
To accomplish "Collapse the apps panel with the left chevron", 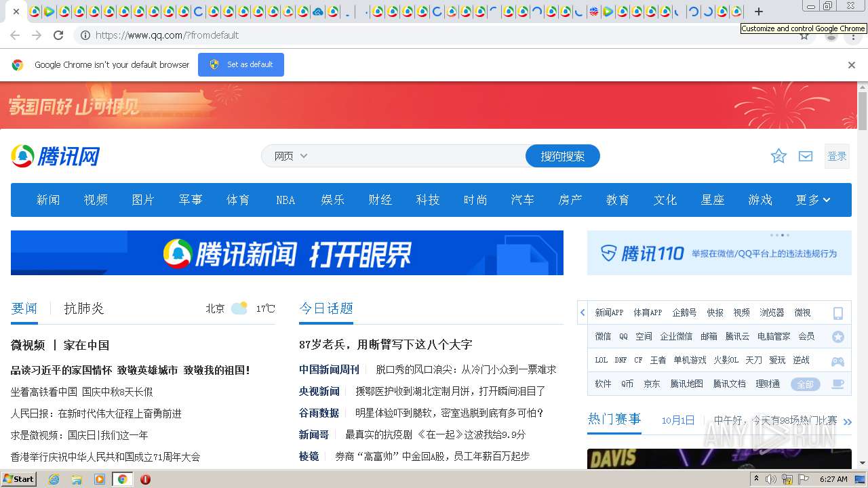I will tap(583, 313).
